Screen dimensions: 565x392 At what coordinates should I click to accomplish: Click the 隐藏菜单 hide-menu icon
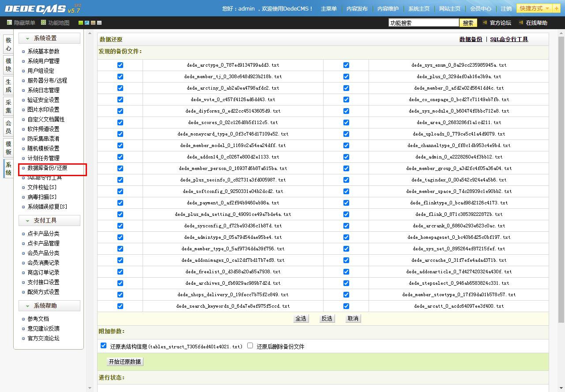(9, 23)
